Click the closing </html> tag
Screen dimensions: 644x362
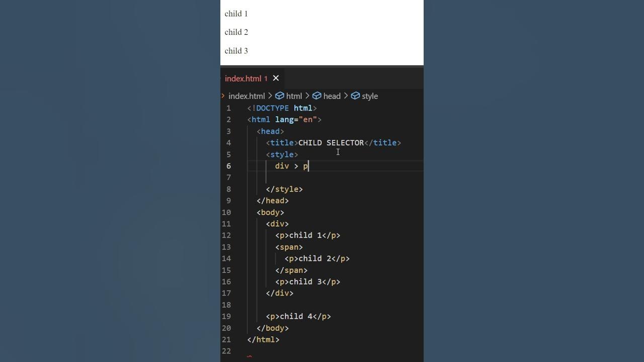[x=263, y=339]
